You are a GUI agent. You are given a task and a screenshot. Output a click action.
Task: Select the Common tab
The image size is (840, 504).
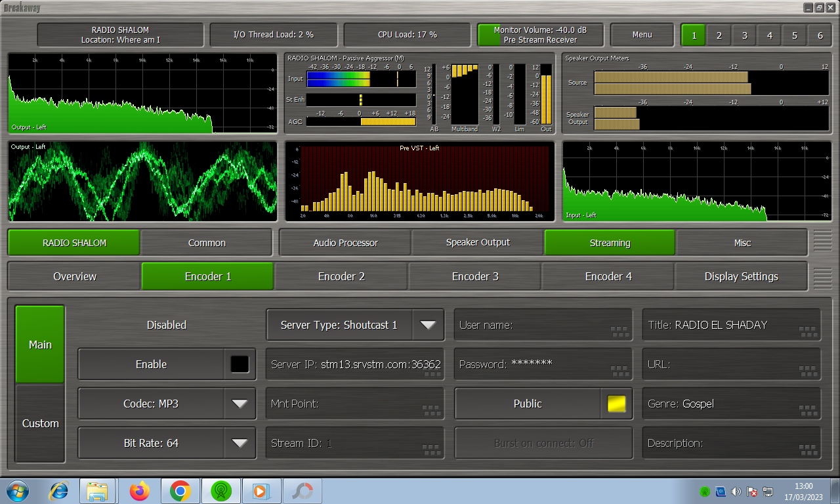coord(207,242)
